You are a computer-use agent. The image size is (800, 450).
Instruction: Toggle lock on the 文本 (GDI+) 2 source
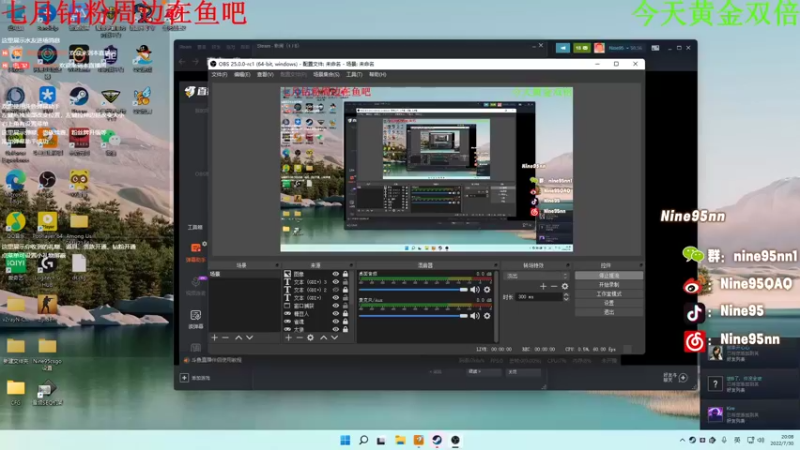point(345,290)
